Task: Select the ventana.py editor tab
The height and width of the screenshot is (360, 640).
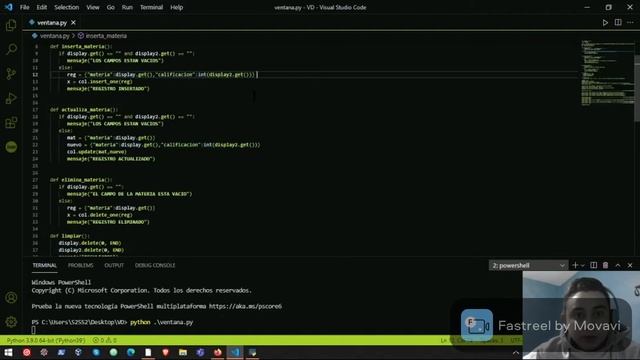Action: coord(51,23)
